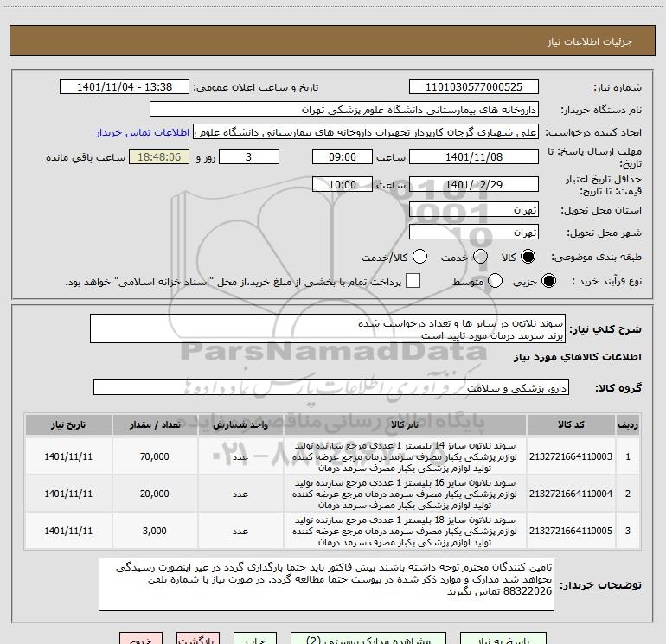The height and width of the screenshot is (644, 666).
Task: Click the goods group field دارو، پزشکی و سلامت
Action: point(331,387)
